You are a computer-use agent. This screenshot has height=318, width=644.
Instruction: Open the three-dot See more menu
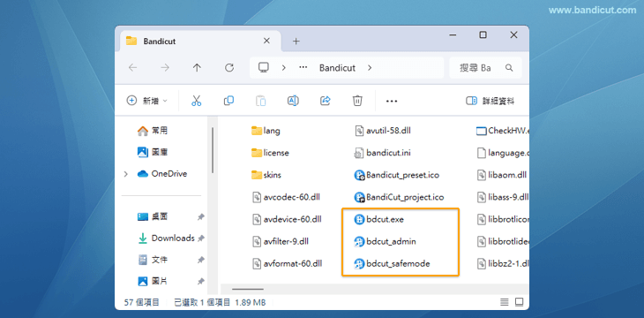coord(392,102)
